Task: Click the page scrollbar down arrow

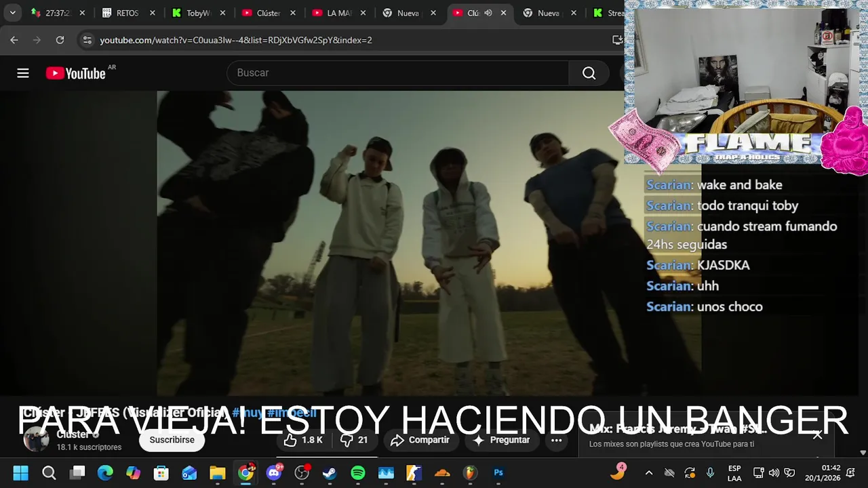Action: pos(863,452)
